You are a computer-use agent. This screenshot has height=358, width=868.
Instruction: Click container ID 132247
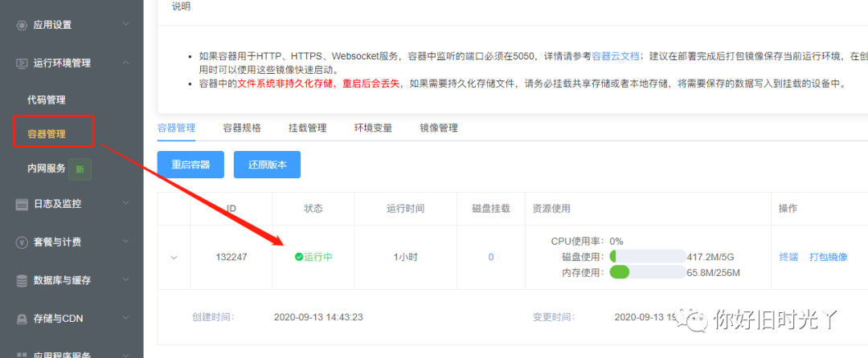231,257
